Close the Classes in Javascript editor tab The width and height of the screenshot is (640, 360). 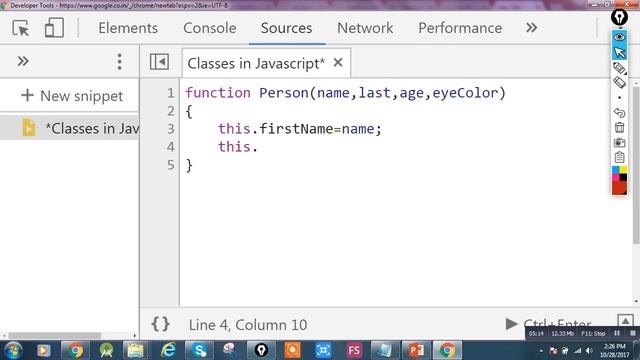(338, 62)
